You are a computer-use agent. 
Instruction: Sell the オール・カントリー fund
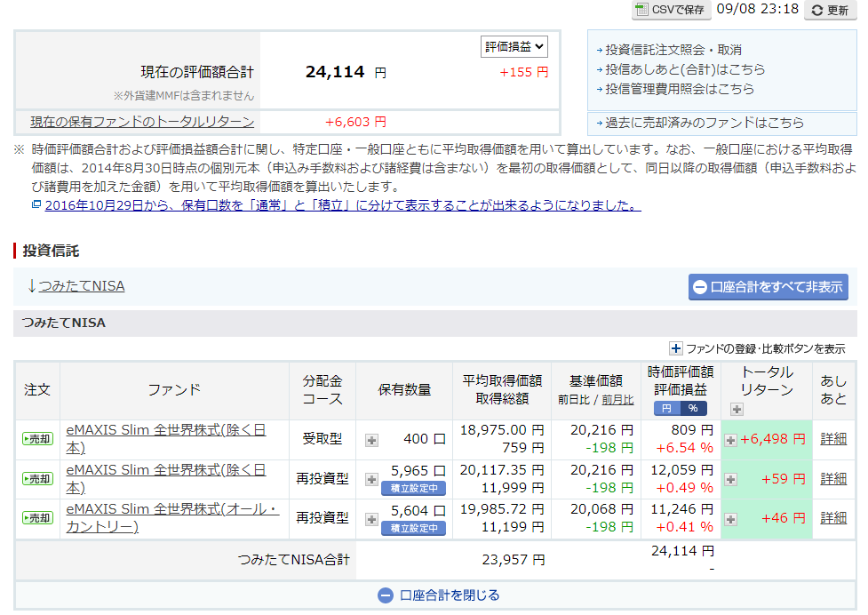pos(37,518)
